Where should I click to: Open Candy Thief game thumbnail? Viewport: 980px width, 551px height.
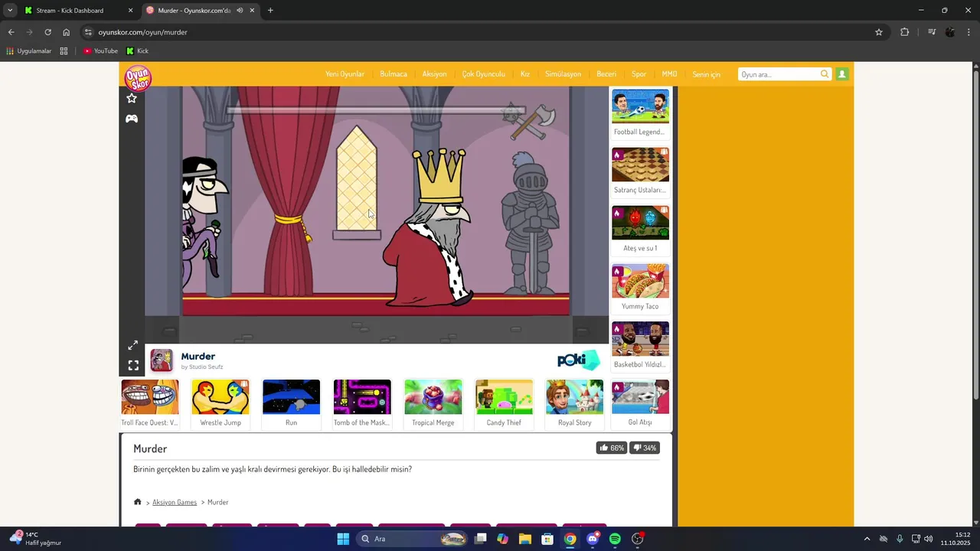(x=504, y=403)
